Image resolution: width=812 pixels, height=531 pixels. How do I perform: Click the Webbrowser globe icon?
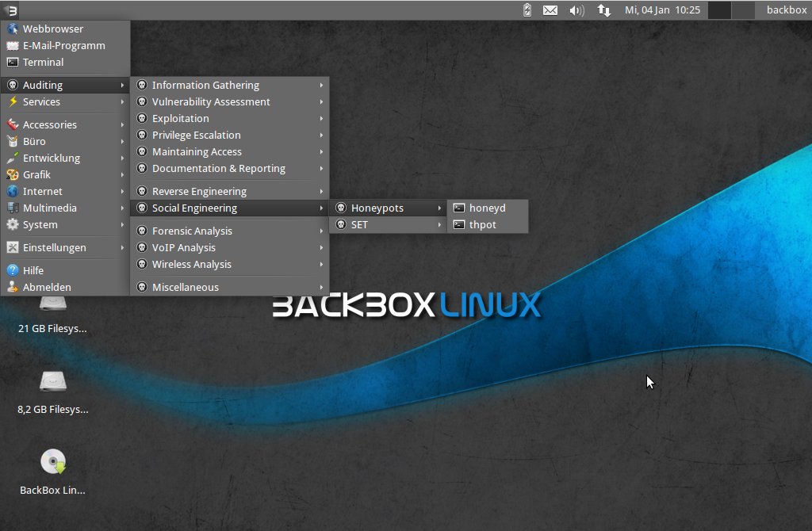[x=13, y=29]
